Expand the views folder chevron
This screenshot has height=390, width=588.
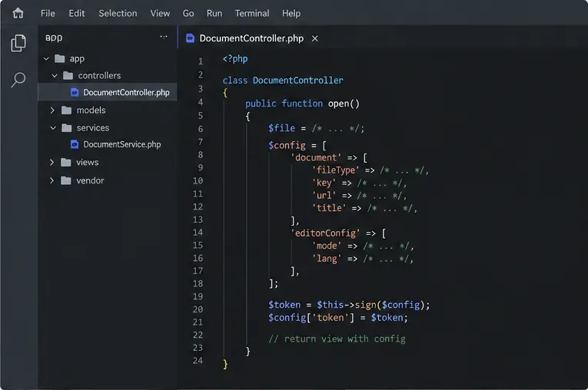coord(51,162)
